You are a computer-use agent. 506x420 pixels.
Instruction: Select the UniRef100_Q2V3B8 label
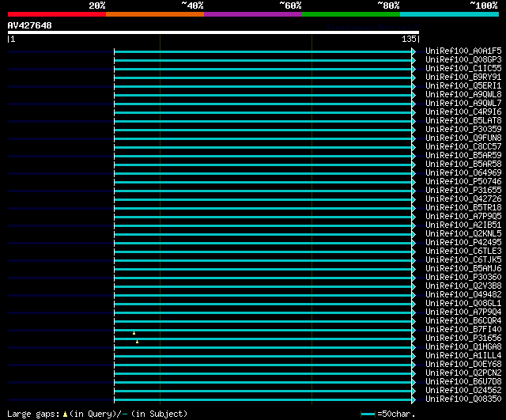pyautogui.click(x=463, y=286)
